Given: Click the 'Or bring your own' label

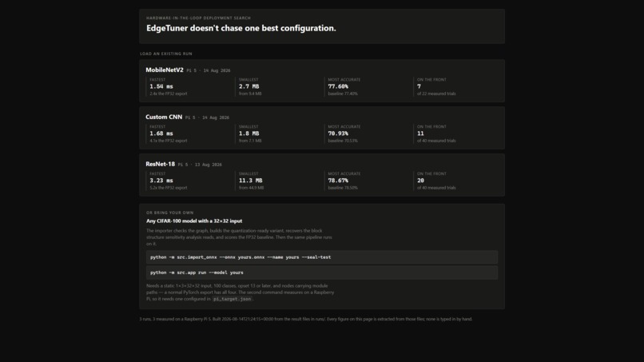Looking at the screenshot, I should 169,213.
